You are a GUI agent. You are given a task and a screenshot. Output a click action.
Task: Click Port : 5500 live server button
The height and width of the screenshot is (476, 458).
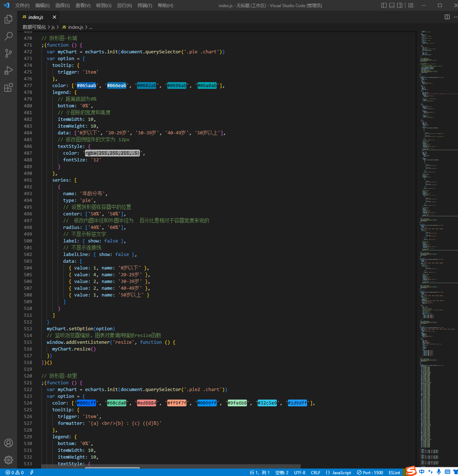[x=370, y=472]
